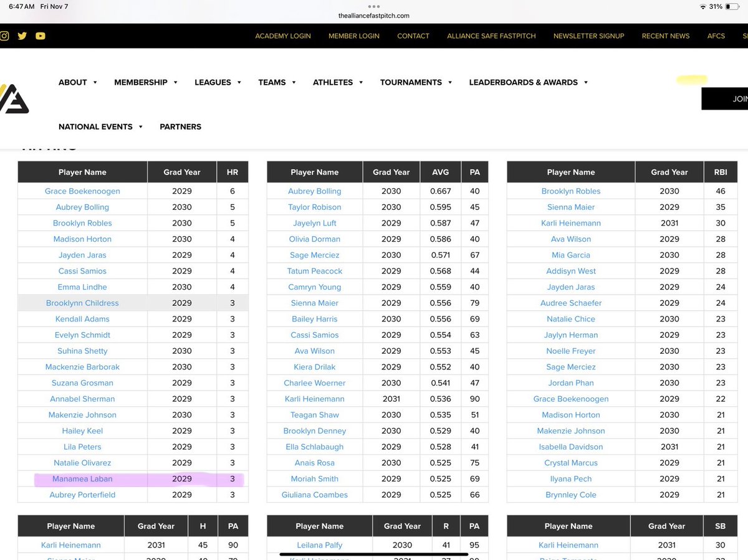Open Brooklyn Robles in RBI table
This screenshot has height=560, width=748.
[571, 191]
